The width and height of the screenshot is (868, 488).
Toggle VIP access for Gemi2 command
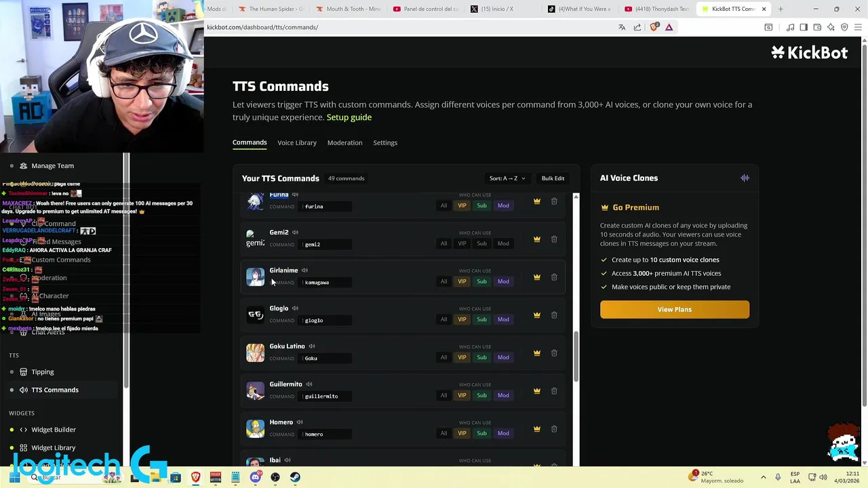[462, 243]
